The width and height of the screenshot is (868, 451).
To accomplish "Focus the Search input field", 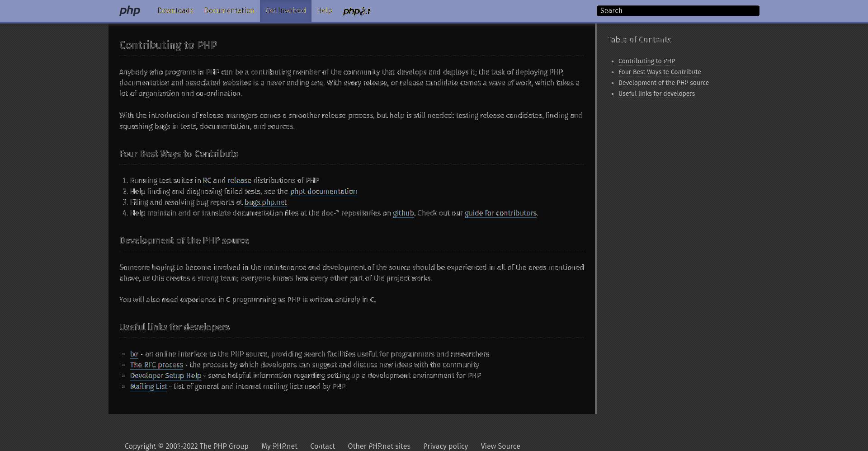I will coord(678,10).
